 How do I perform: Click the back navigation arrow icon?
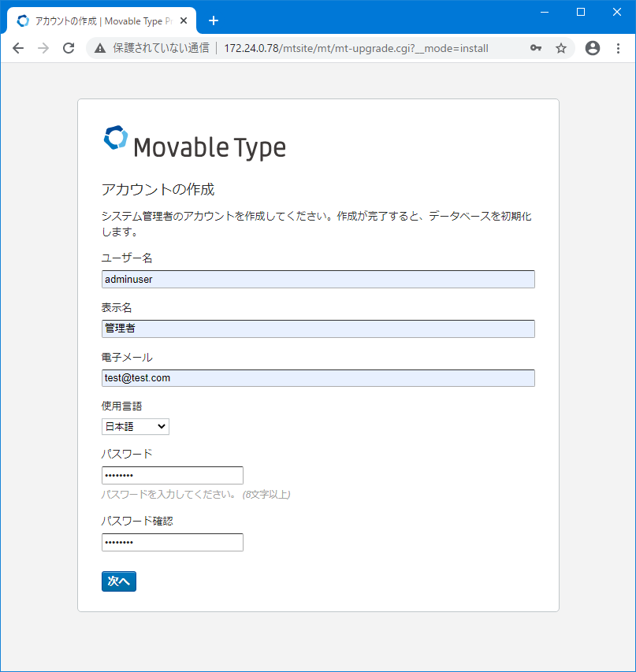(x=18, y=48)
